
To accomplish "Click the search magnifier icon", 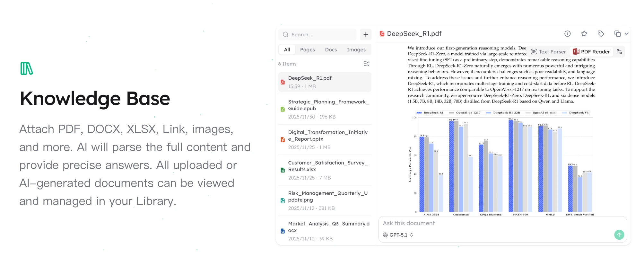I will [x=285, y=34].
